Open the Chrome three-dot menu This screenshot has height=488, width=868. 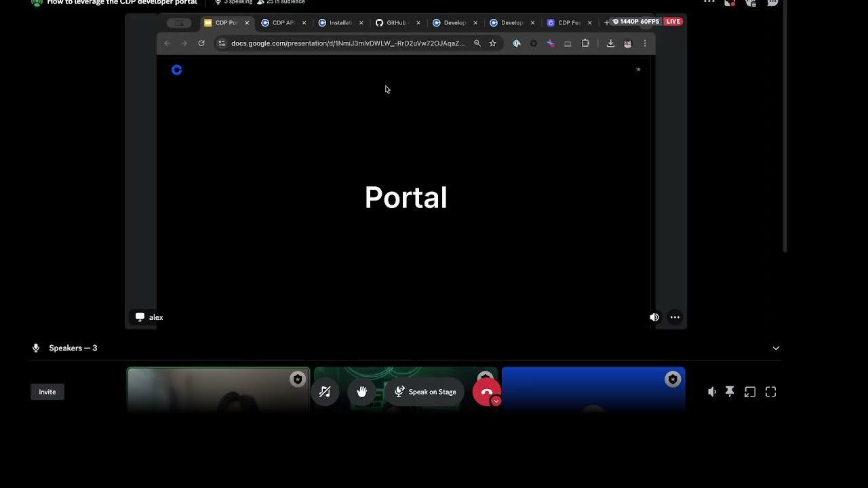(645, 43)
